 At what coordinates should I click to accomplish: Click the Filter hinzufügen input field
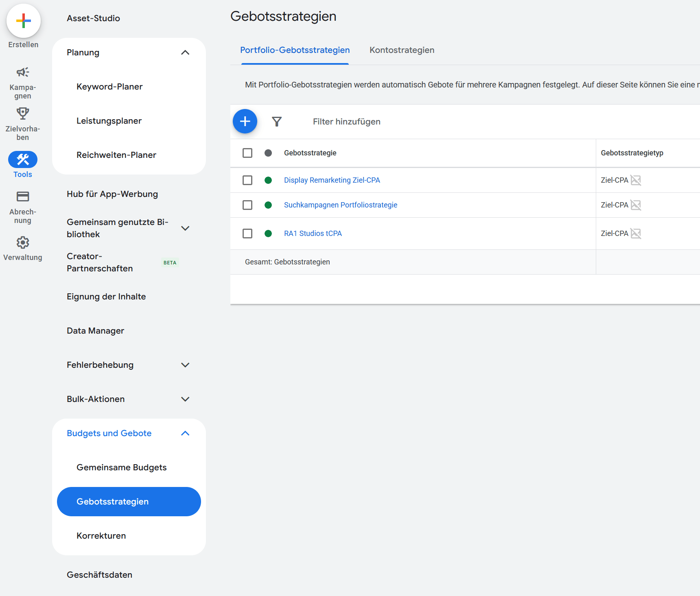(346, 121)
